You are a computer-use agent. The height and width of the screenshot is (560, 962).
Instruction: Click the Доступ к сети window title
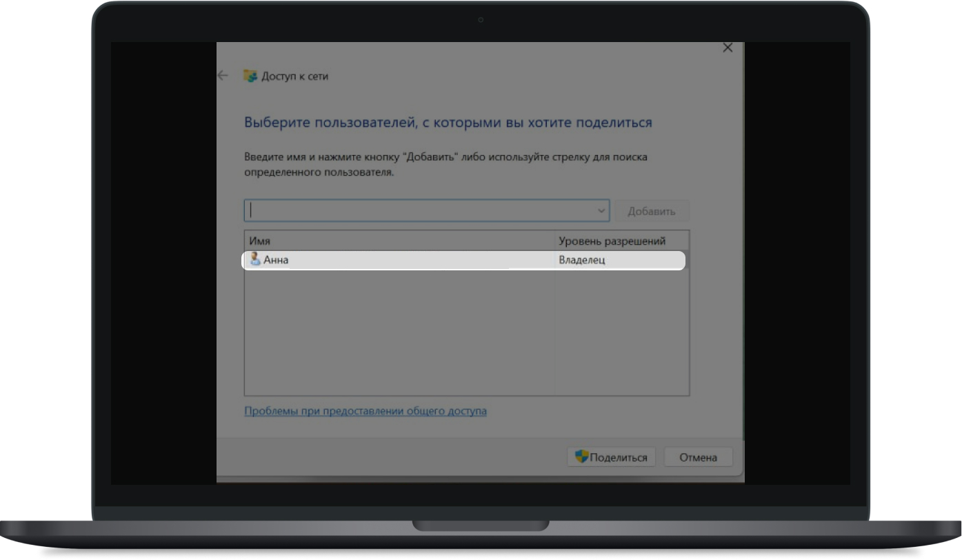(294, 77)
